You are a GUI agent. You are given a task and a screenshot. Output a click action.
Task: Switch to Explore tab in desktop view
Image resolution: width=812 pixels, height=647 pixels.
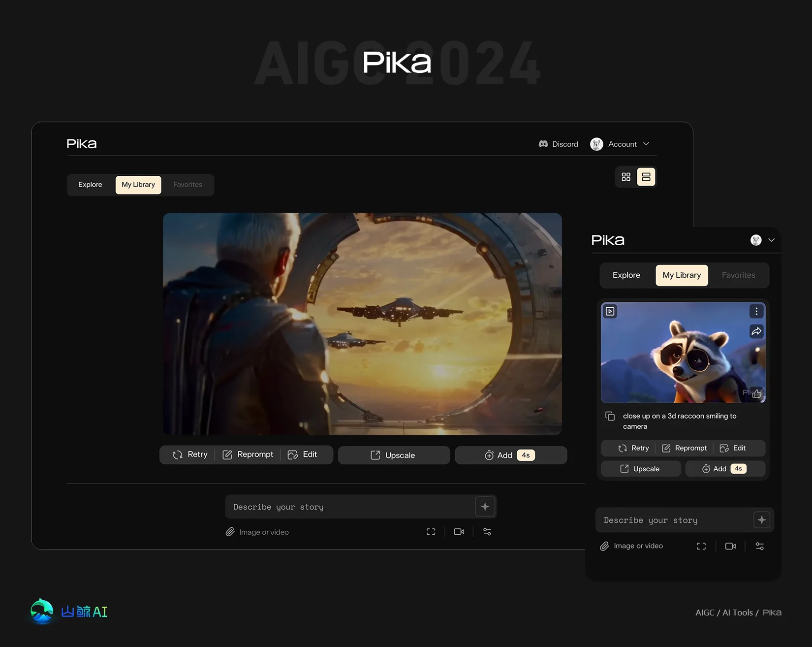pyautogui.click(x=90, y=185)
